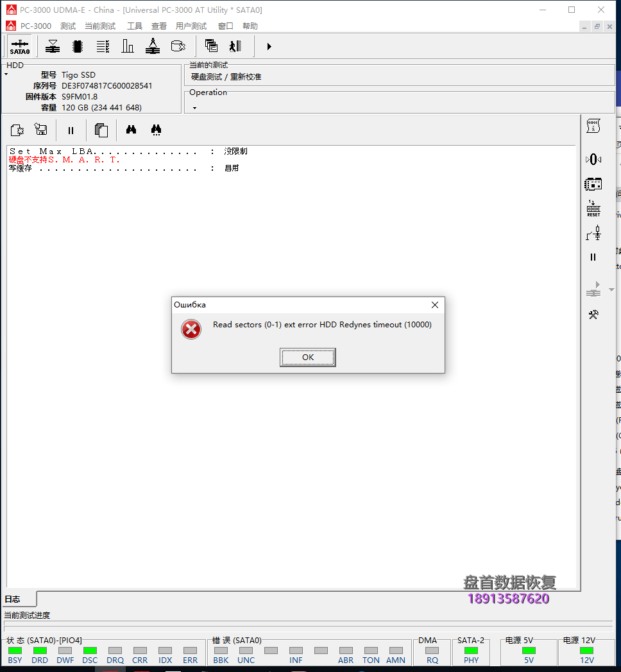This screenshot has height=672, width=621.
Task: Open the 用户测试 menu
Action: point(191,26)
